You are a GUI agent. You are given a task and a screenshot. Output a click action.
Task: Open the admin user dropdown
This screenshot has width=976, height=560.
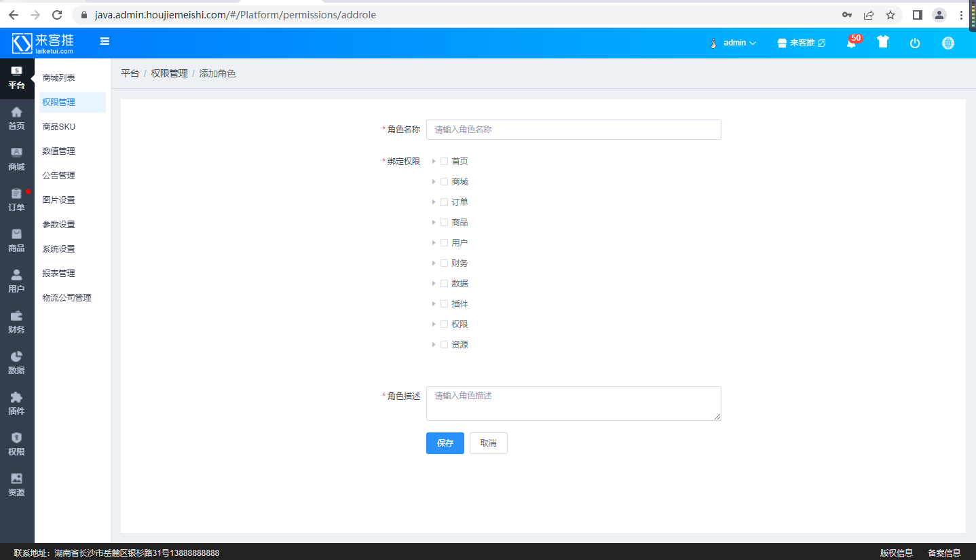[733, 43]
